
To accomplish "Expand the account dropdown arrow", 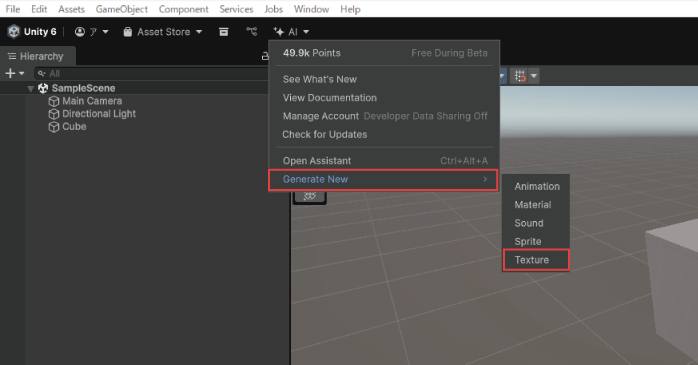I will coord(106,32).
